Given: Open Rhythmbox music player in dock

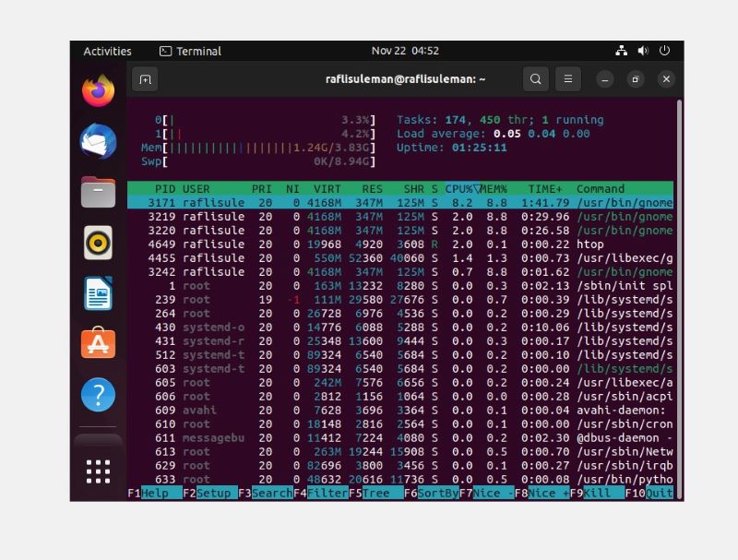Looking at the screenshot, I should [x=98, y=243].
